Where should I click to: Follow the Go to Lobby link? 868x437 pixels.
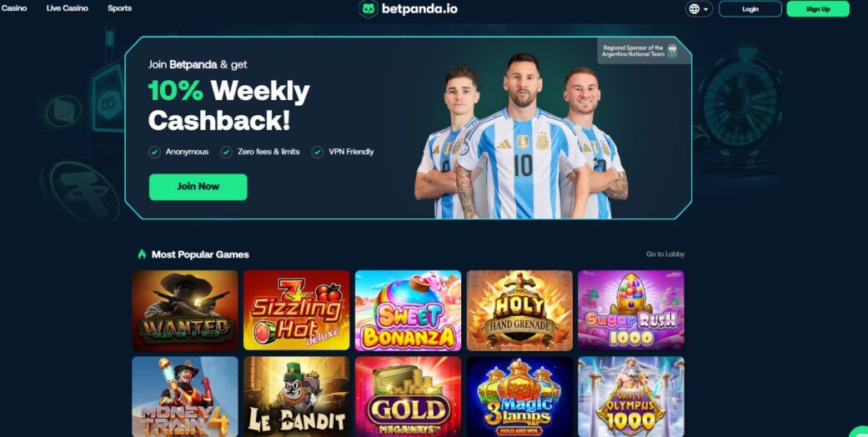pyautogui.click(x=665, y=254)
